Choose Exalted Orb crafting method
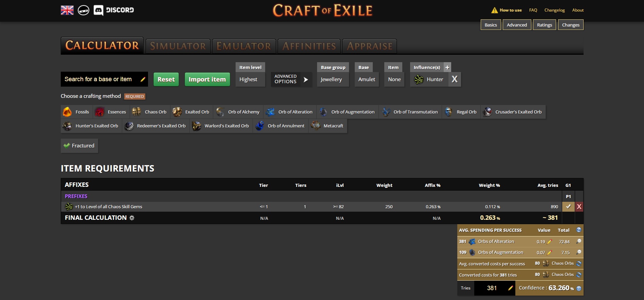 (192, 112)
